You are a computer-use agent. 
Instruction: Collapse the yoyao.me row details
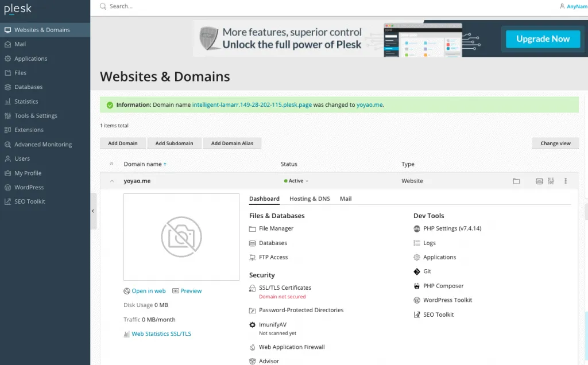tap(111, 180)
